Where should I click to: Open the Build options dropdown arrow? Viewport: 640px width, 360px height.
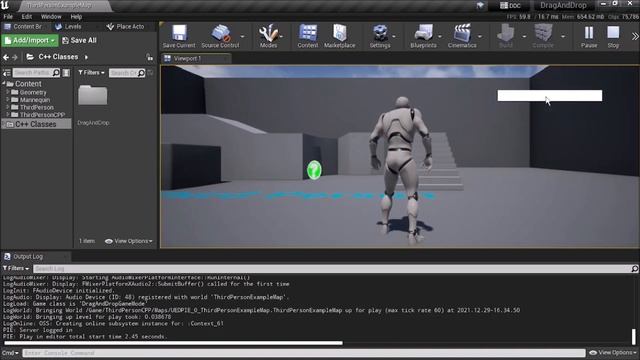(524, 36)
